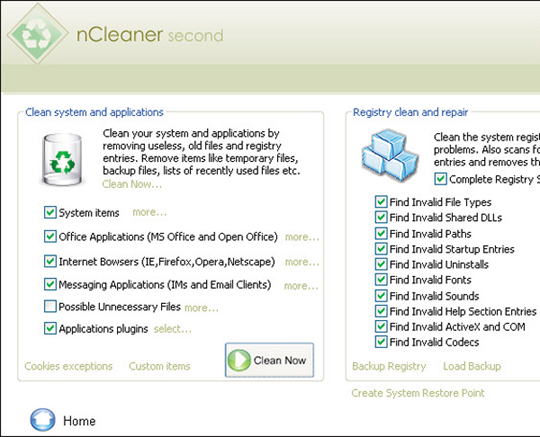The height and width of the screenshot is (437, 540).
Task: Expand more options for System items
Action: click(x=149, y=212)
